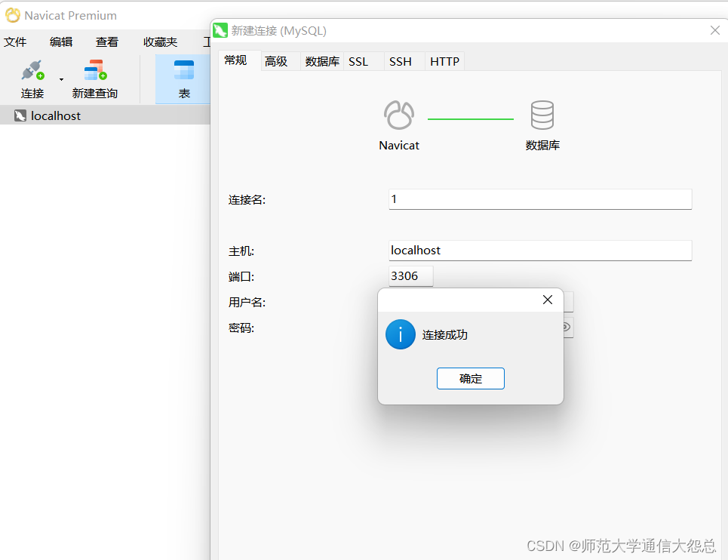Click the blue info icon in message box

[x=401, y=334]
